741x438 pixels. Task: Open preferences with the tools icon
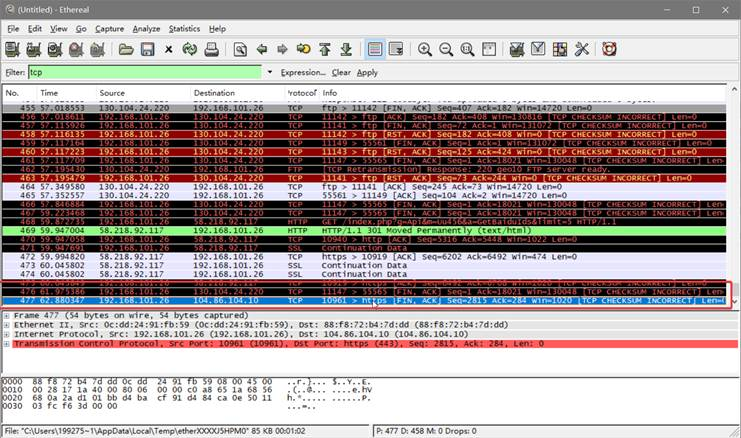coord(581,49)
